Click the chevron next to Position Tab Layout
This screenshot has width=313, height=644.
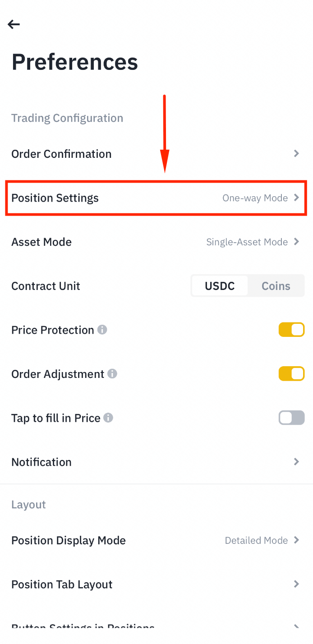(296, 584)
